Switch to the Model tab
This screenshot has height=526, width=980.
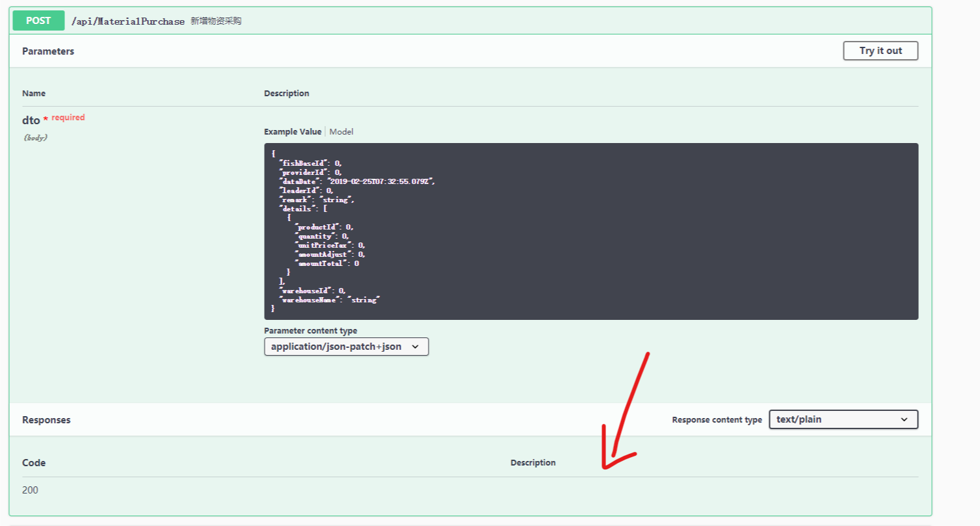[341, 131]
